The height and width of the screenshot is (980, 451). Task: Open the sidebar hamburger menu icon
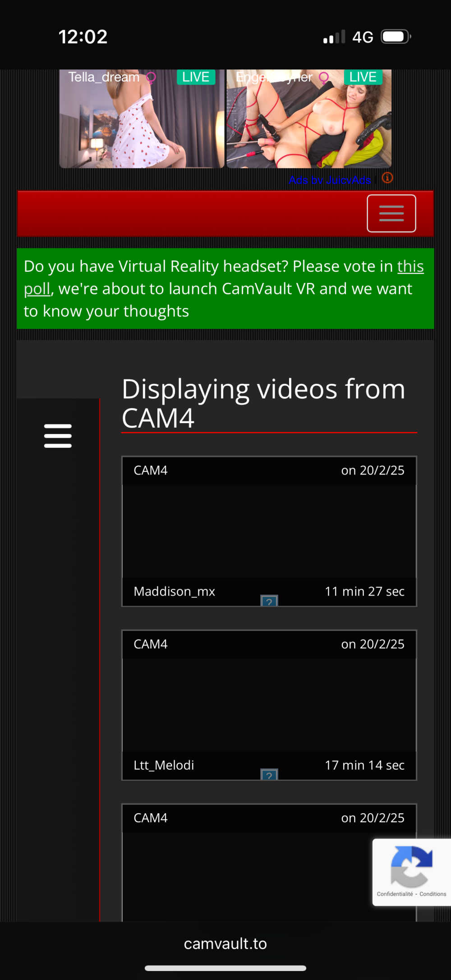click(x=58, y=436)
